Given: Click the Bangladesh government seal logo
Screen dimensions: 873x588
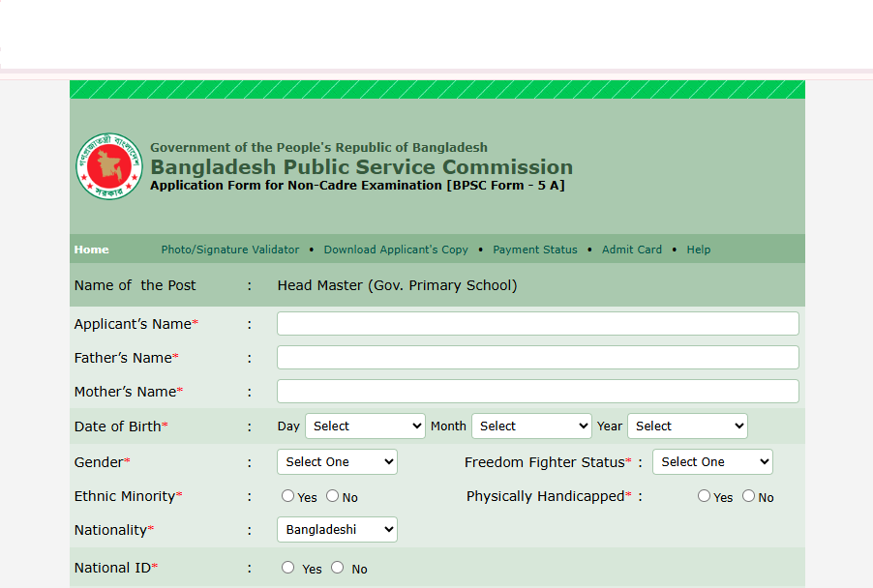Looking at the screenshot, I should click(x=108, y=166).
